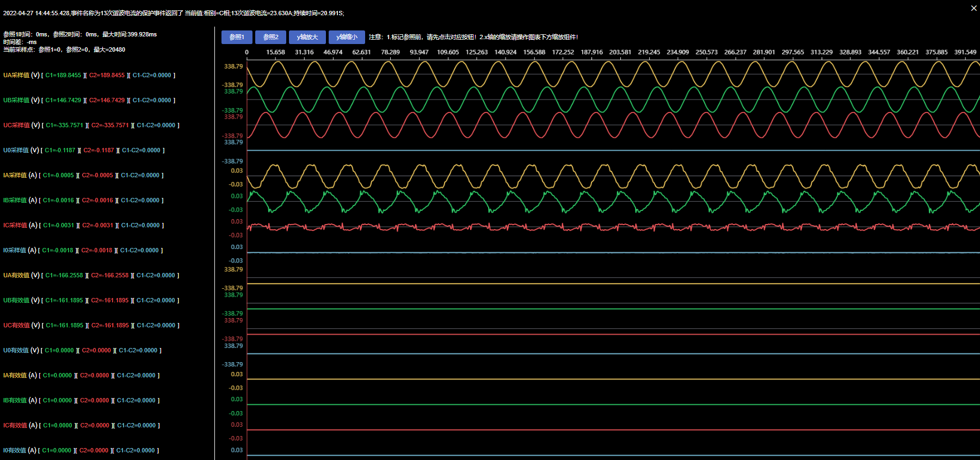Image resolution: width=980 pixels, height=460 pixels.
Task: Click the C1=-166.2558 value in UA有效值 row
Action: click(x=64, y=275)
